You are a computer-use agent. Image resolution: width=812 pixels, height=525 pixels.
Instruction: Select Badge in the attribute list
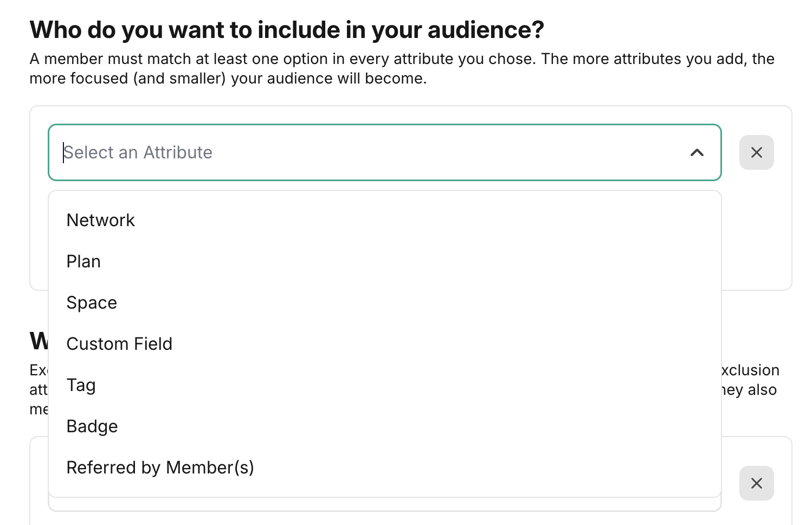click(x=92, y=426)
